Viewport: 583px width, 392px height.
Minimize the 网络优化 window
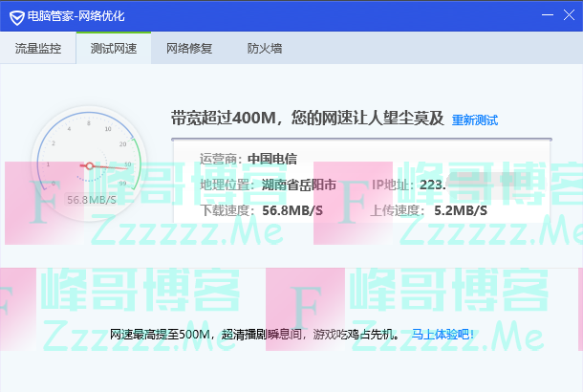[x=548, y=15]
